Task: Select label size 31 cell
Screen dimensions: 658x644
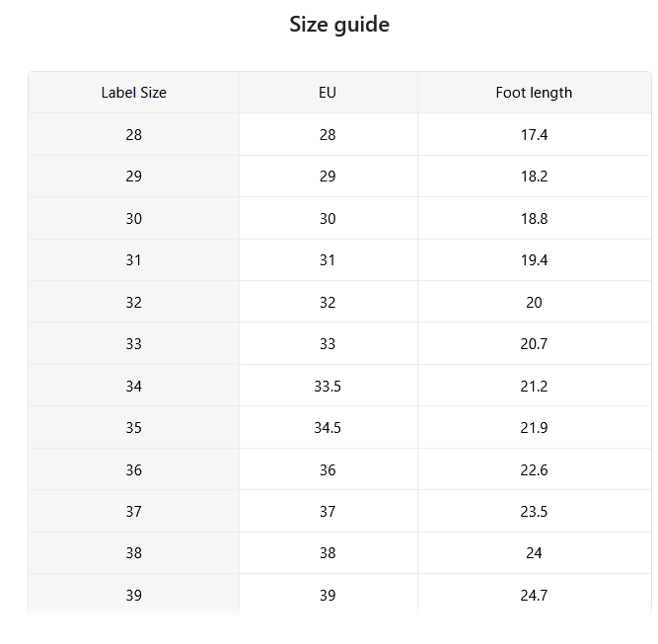Action: [134, 260]
